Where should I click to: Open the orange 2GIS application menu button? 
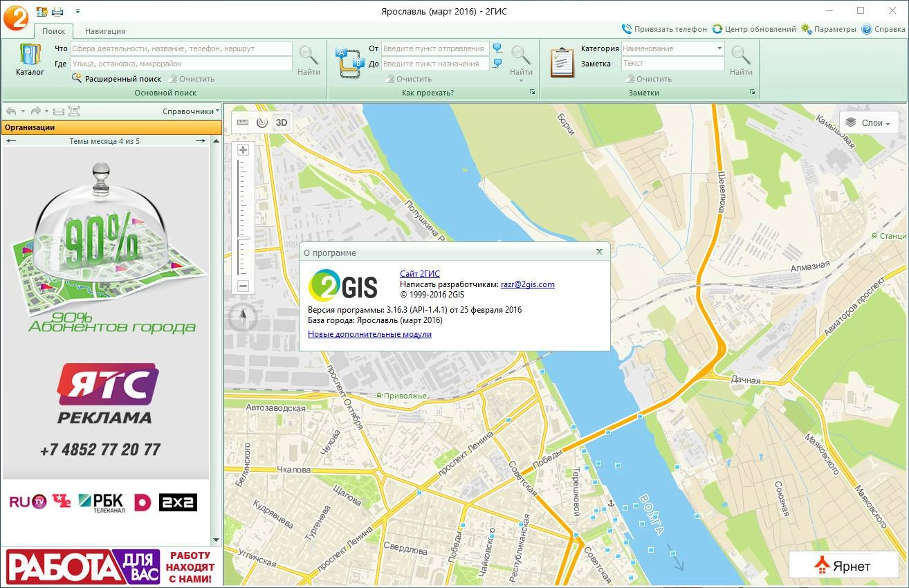(15, 17)
